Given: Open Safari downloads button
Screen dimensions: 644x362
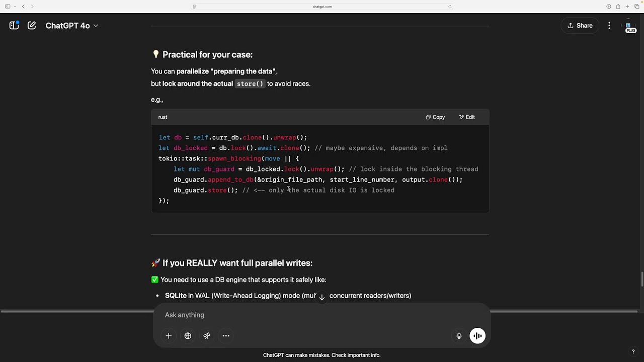Looking at the screenshot, I should [x=609, y=7].
